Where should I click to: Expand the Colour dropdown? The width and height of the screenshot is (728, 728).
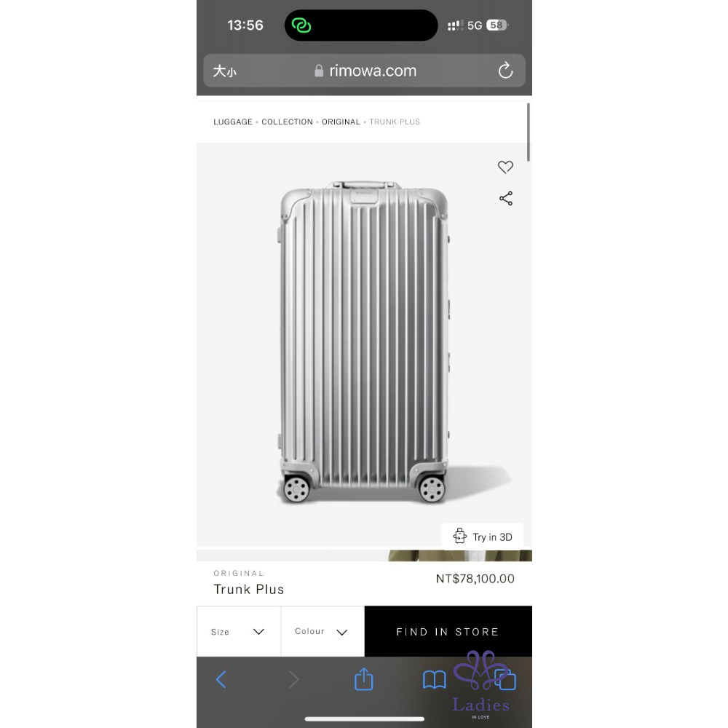323,631
